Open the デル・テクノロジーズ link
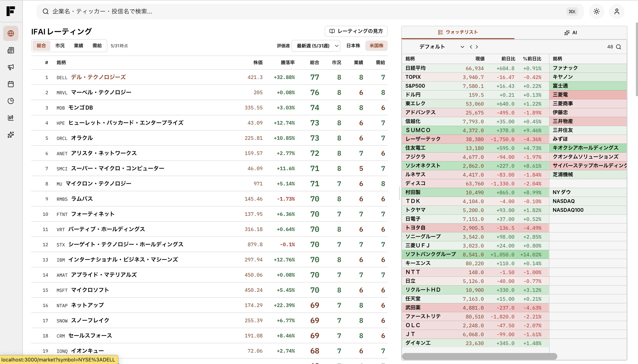The width and height of the screenshot is (638, 364). (x=98, y=77)
